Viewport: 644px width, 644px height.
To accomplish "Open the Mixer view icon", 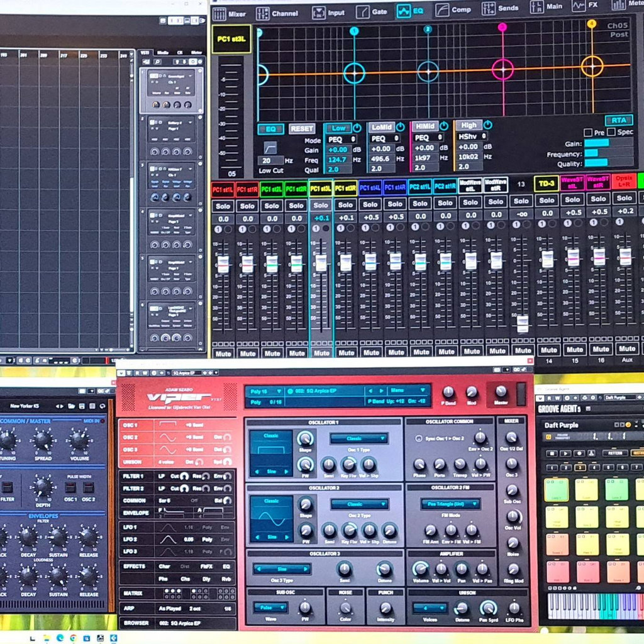I will coord(219,14).
